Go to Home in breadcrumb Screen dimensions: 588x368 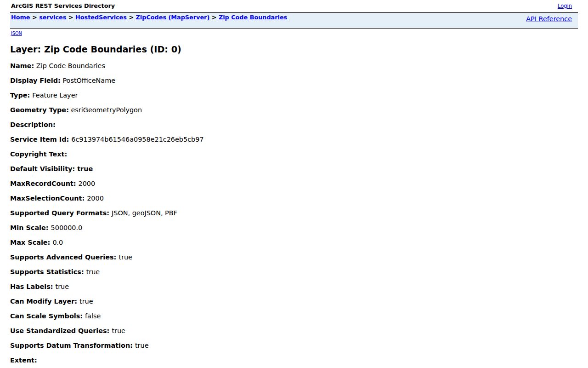[x=20, y=17]
